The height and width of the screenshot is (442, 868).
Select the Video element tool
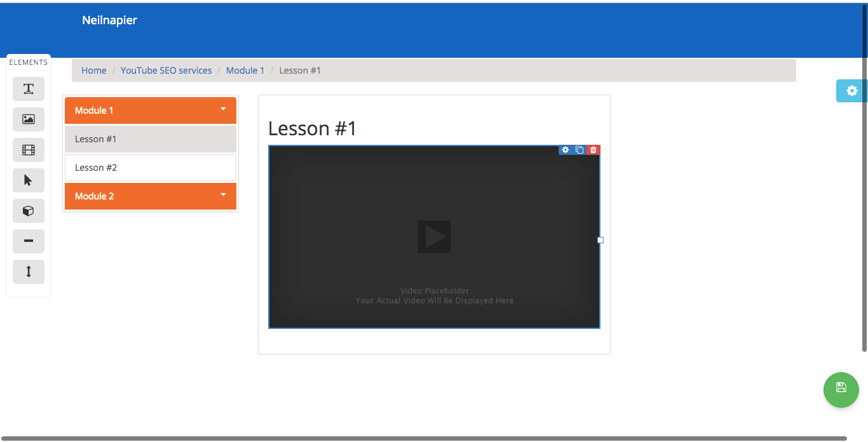(29, 150)
